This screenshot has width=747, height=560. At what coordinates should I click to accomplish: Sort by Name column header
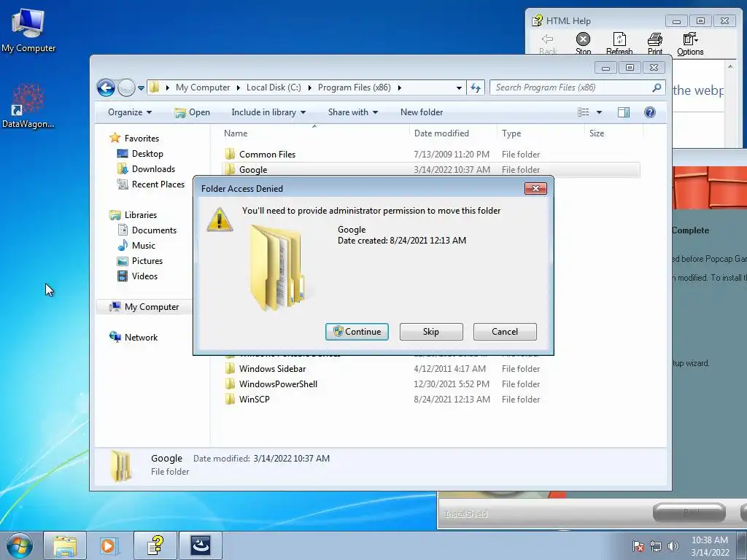314,133
